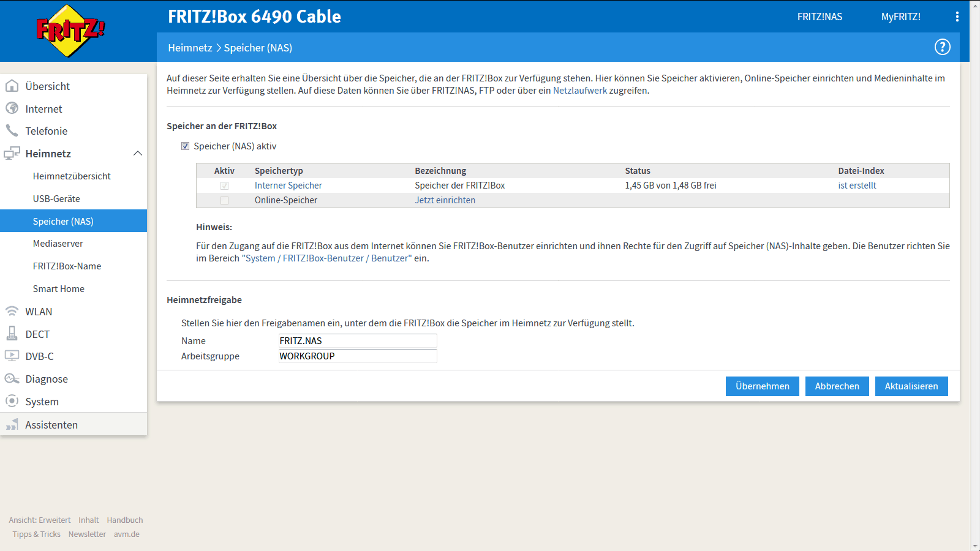Click the page vertical scrollbar
The height and width of the screenshot is (551, 980).
(974, 275)
